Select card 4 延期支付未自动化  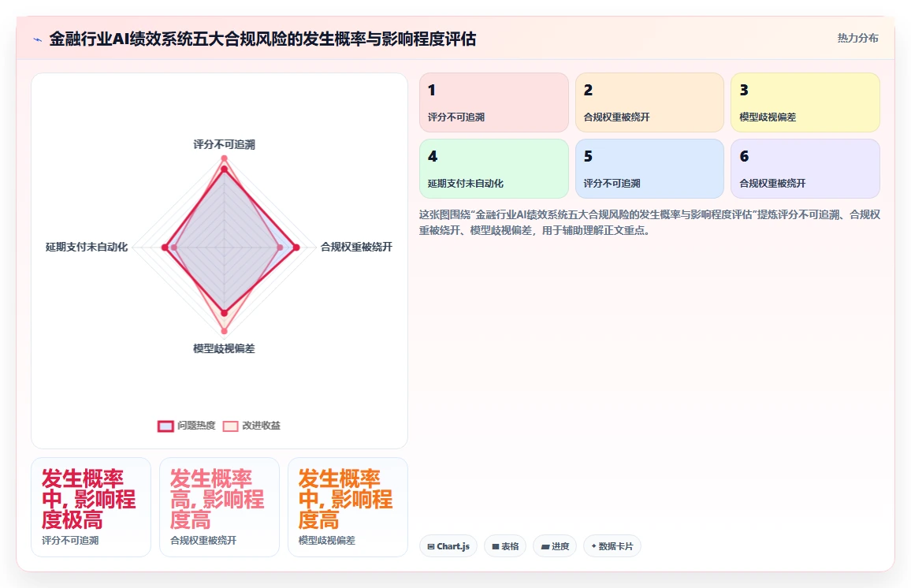point(494,169)
